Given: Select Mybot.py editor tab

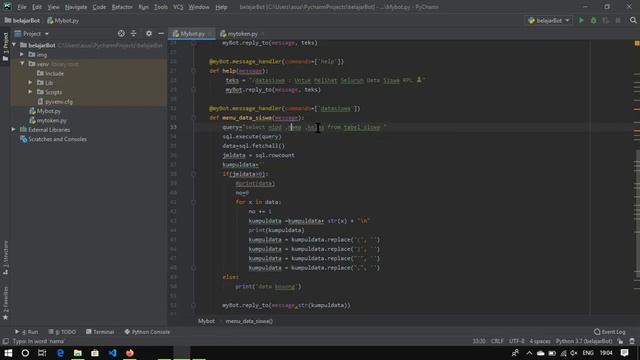Looking at the screenshot, I should [193, 34].
